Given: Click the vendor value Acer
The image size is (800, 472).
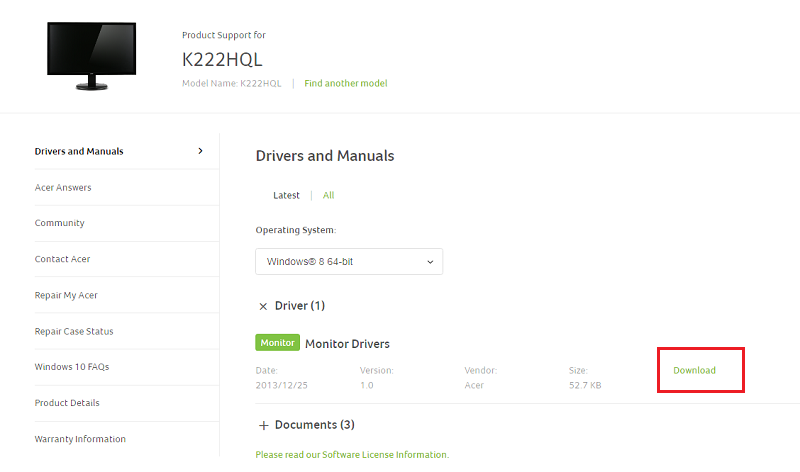Looking at the screenshot, I should click(x=474, y=385).
